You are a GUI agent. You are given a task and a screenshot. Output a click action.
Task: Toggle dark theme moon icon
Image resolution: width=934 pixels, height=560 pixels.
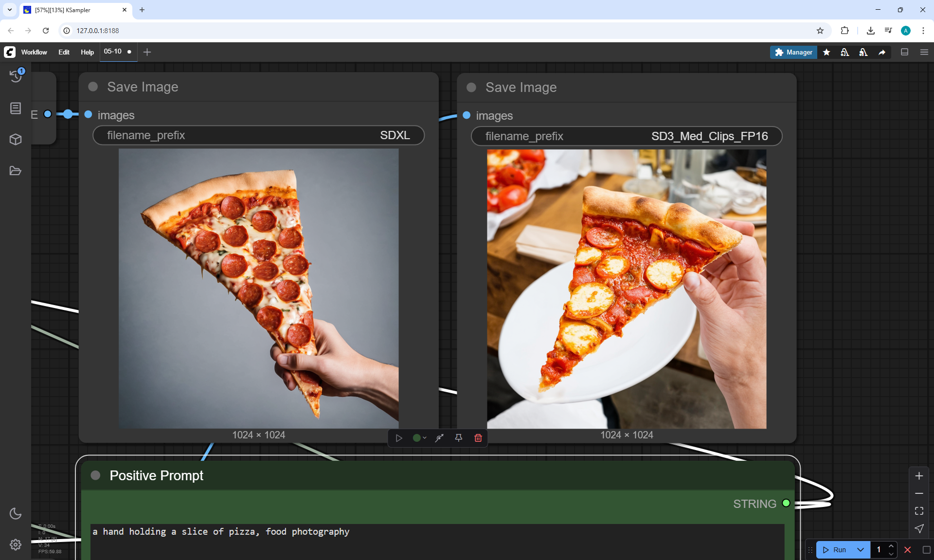tap(16, 513)
